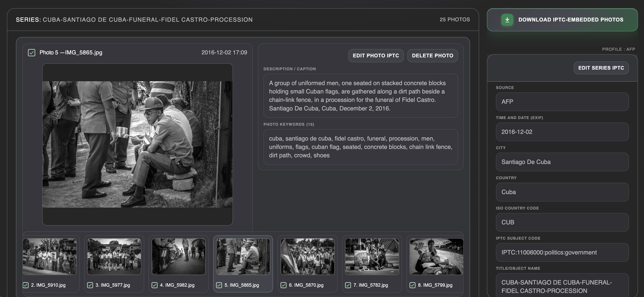Screen dimensions: 644x297
Task: Click the Description / Caption text box
Action: tap(360, 95)
